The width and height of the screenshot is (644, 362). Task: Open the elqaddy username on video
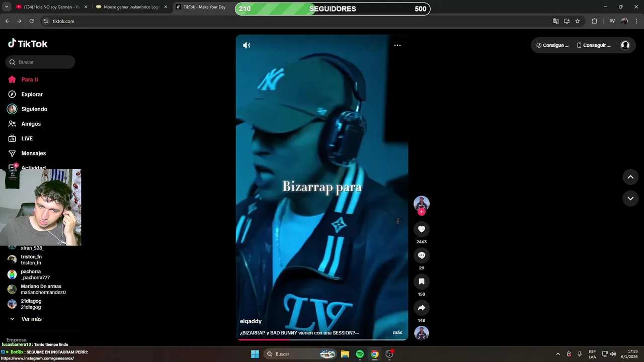[x=251, y=321]
